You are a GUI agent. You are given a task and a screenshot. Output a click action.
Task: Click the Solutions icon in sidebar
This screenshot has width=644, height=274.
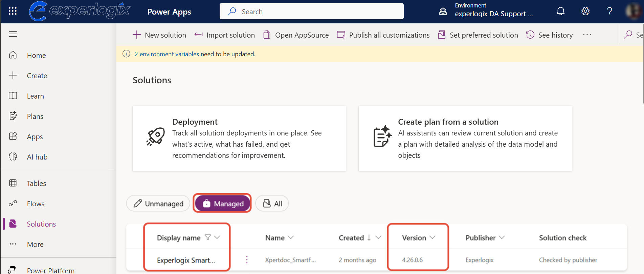(13, 224)
